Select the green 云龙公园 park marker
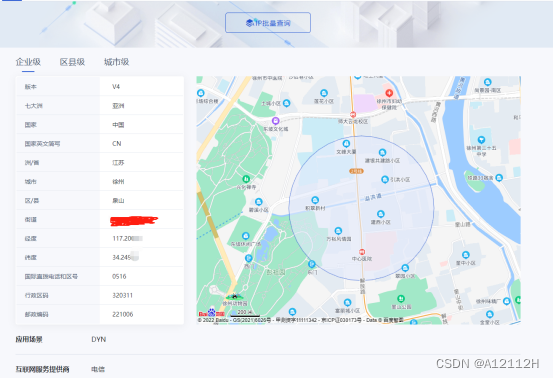 click(x=401, y=299)
